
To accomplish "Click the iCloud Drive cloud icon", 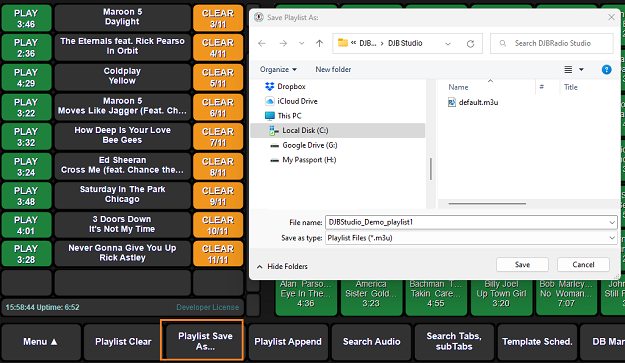I will [x=270, y=101].
